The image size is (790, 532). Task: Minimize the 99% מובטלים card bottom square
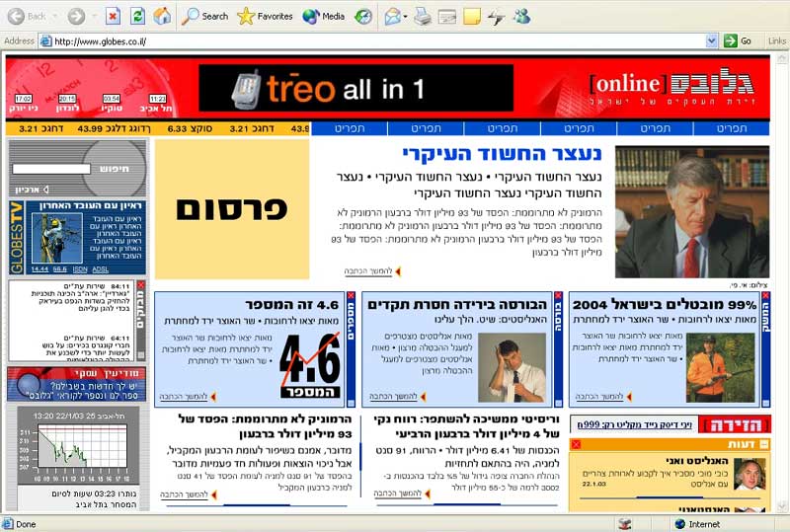coord(766,403)
